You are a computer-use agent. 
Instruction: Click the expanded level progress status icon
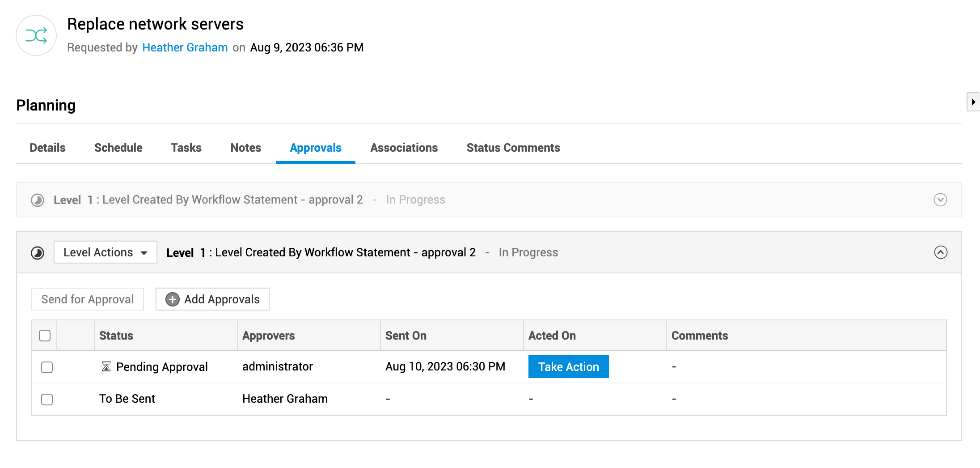click(38, 253)
